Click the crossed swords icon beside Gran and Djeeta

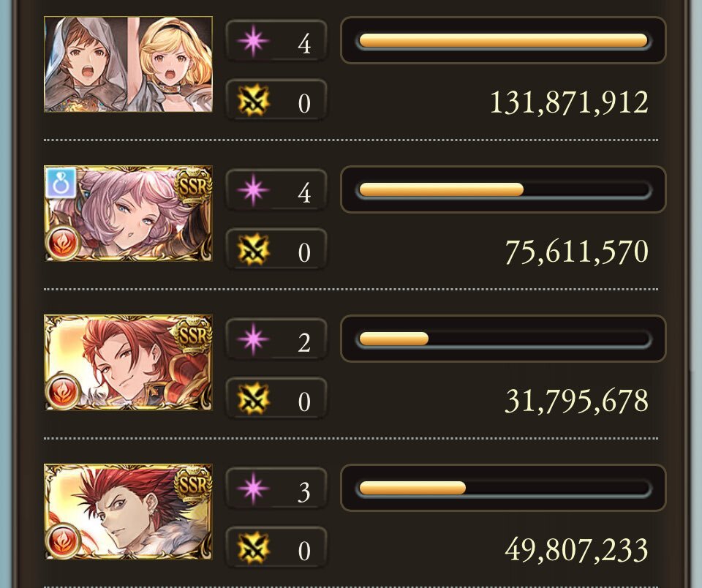[x=254, y=101]
